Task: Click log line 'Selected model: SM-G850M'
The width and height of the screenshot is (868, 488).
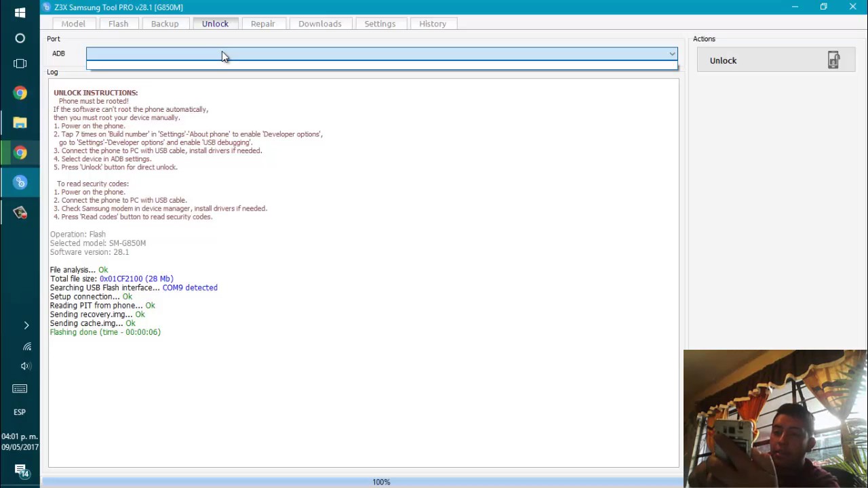Action: point(98,243)
